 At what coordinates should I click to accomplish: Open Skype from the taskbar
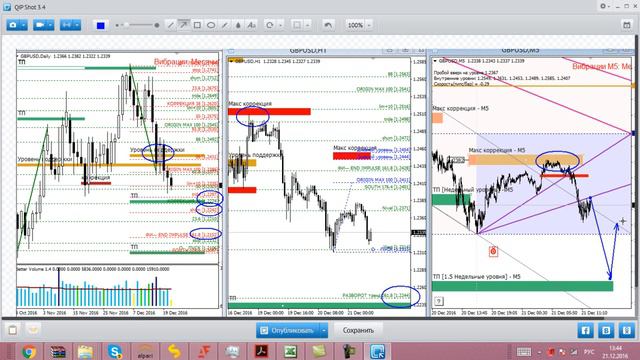(x=115, y=351)
